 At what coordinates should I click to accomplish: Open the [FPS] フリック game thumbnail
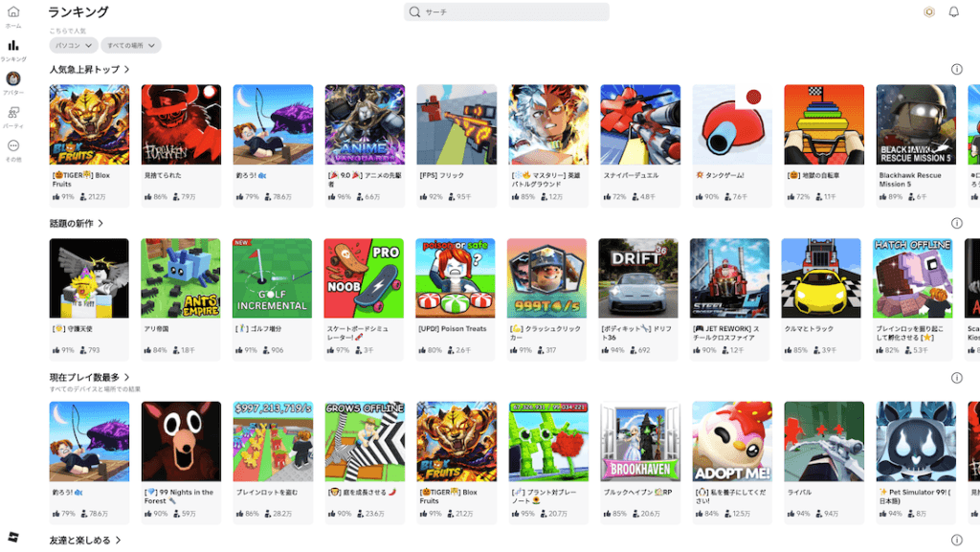[x=457, y=124]
